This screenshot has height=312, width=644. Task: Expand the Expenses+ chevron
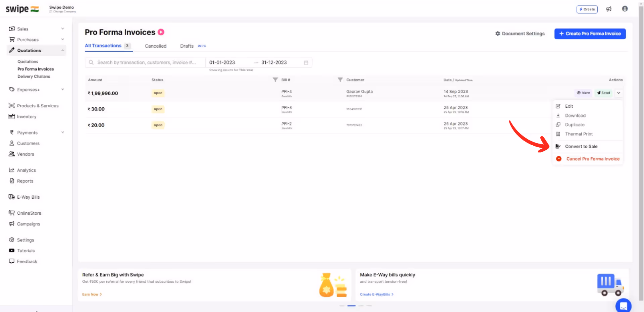tap(62, 90)
